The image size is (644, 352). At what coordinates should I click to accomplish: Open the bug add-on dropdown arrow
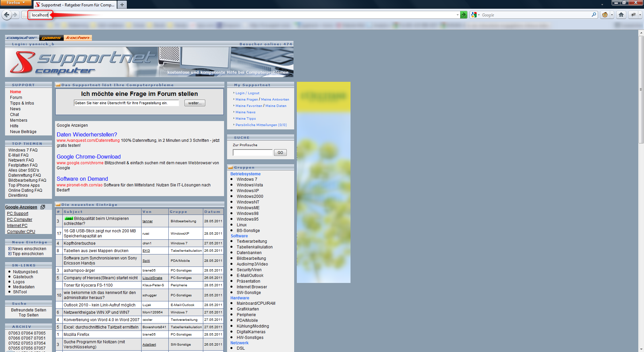(640, 15)
